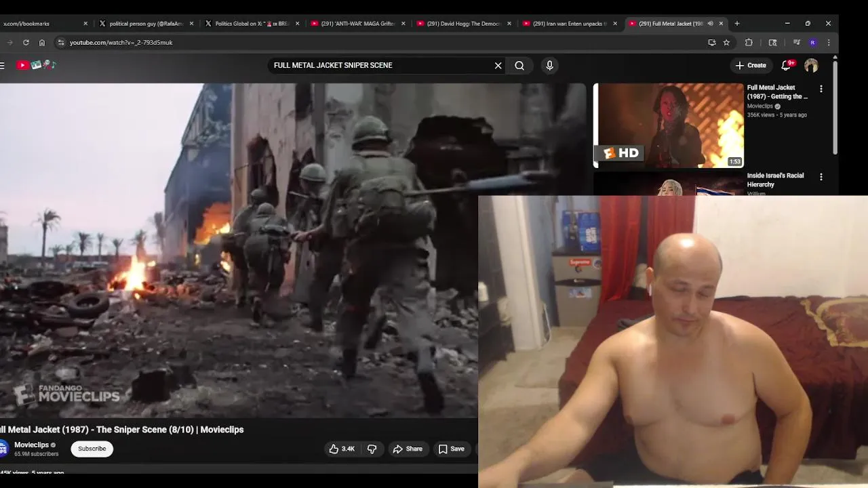
Task: Open site information icon in address bar
Action: pos(61,42)
